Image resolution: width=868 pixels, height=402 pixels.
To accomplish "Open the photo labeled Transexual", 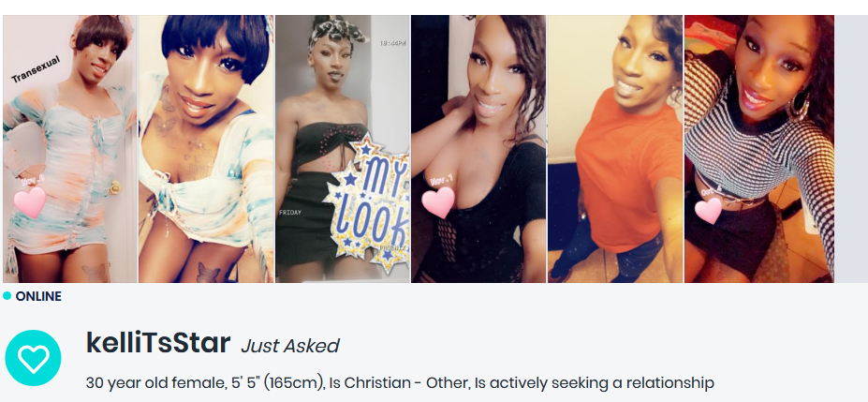I will [69, 149].
